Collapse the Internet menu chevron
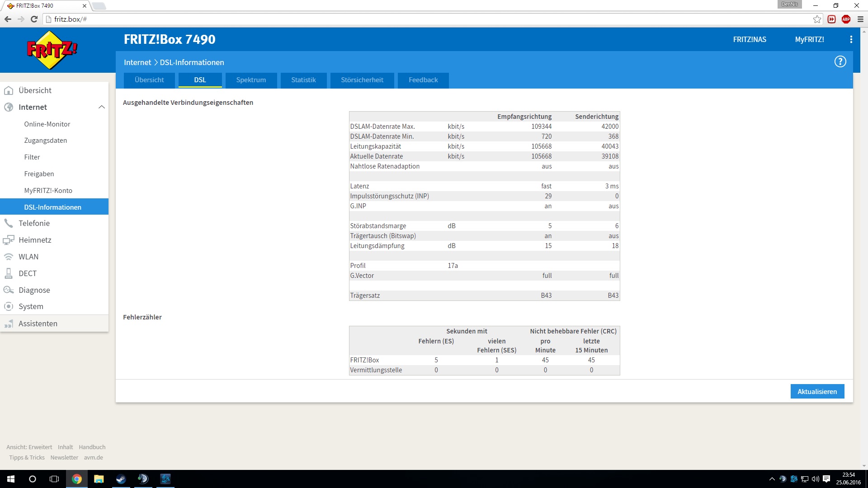868x488 pixels. pos(102,107)
